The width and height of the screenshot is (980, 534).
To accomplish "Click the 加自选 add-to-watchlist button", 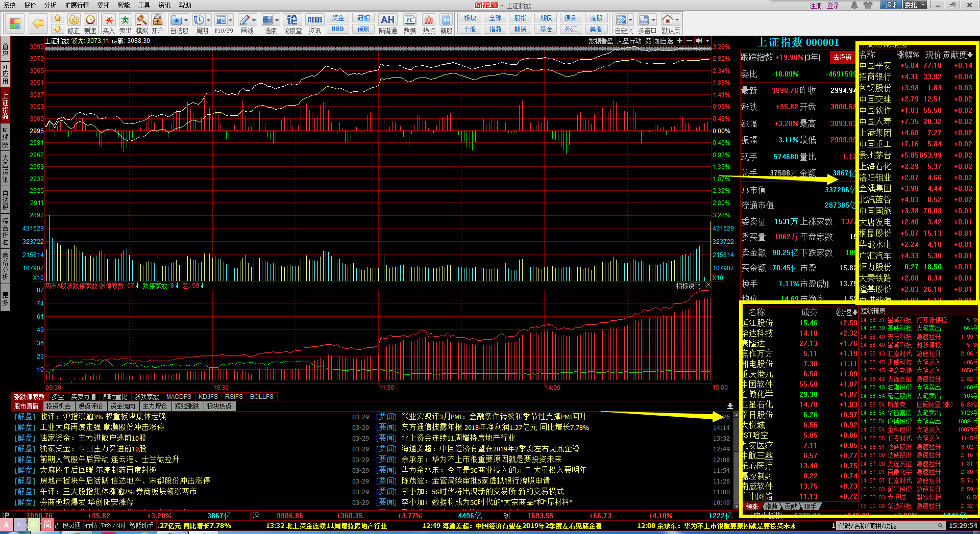I will 664,41.
